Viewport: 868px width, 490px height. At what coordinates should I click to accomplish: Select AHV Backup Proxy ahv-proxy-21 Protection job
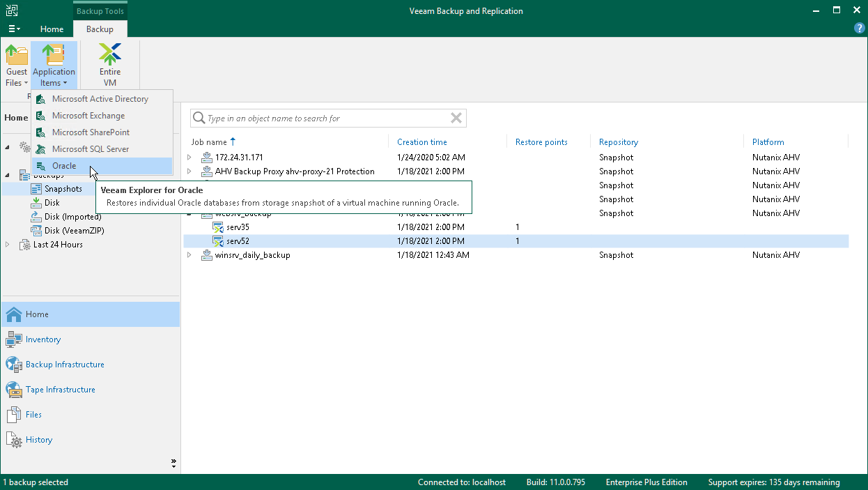[516, 171]
